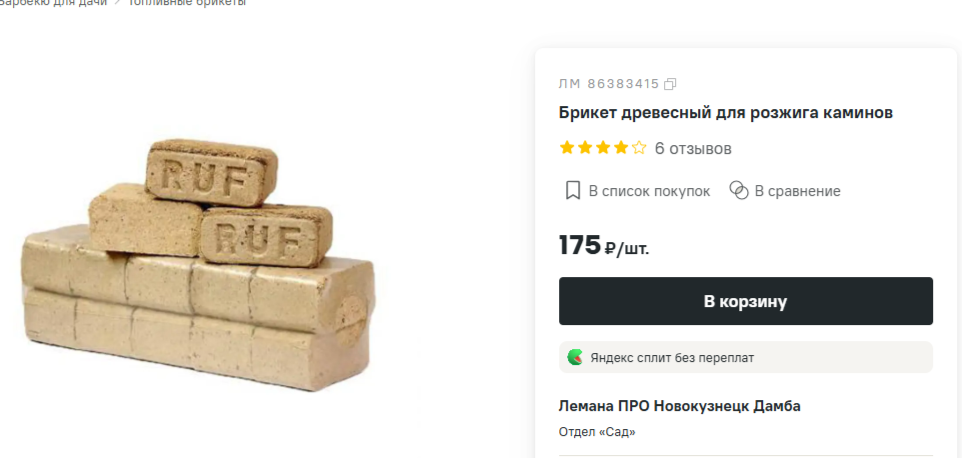Click the RUF briquettes product image
Viewport: 962px width, 458px height.
(x=198, y=264)
